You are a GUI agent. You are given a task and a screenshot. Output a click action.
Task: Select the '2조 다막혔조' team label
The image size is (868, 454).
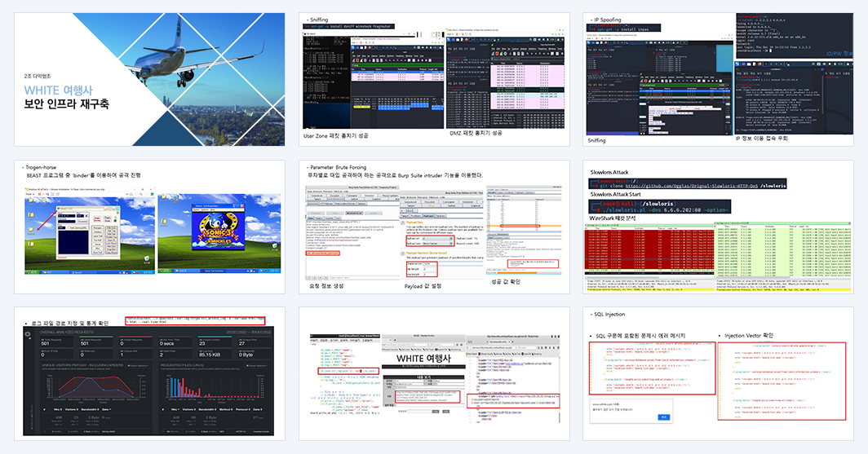[37, 76]
